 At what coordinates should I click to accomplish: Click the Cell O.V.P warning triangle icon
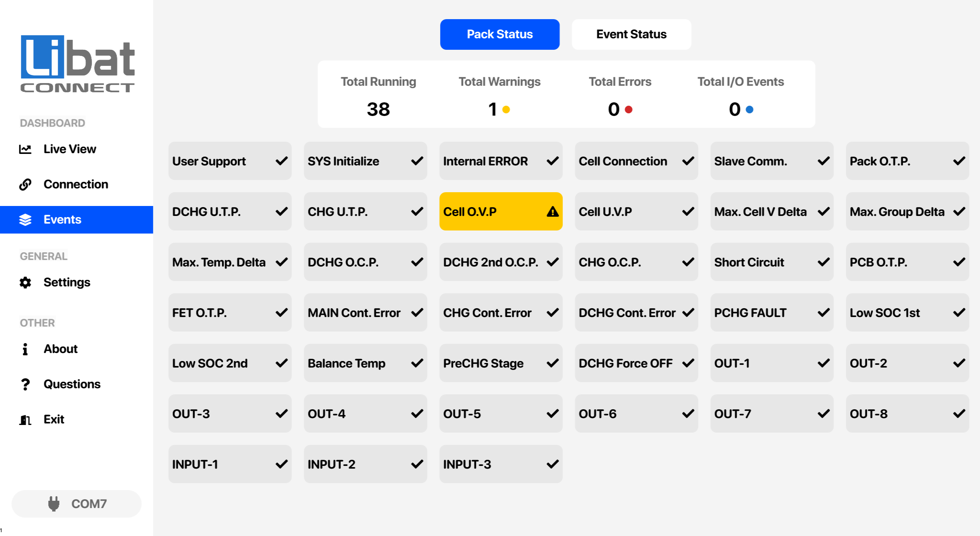[x=552, y=211]
